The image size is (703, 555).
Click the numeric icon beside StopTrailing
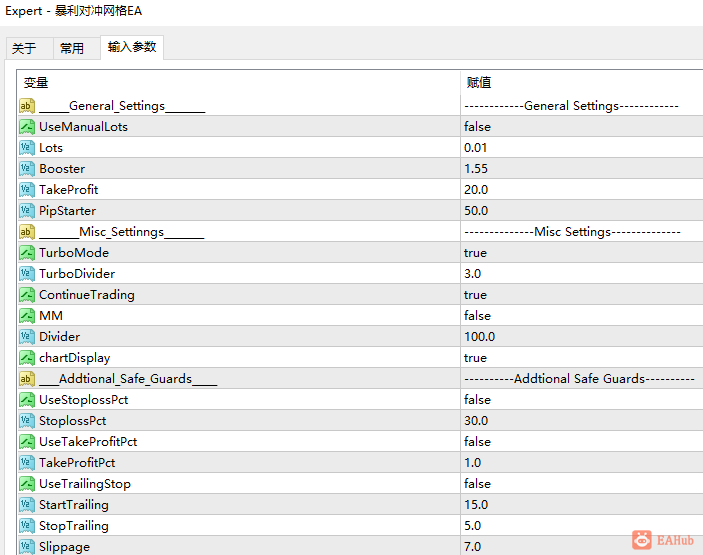(x=27, y=526)
